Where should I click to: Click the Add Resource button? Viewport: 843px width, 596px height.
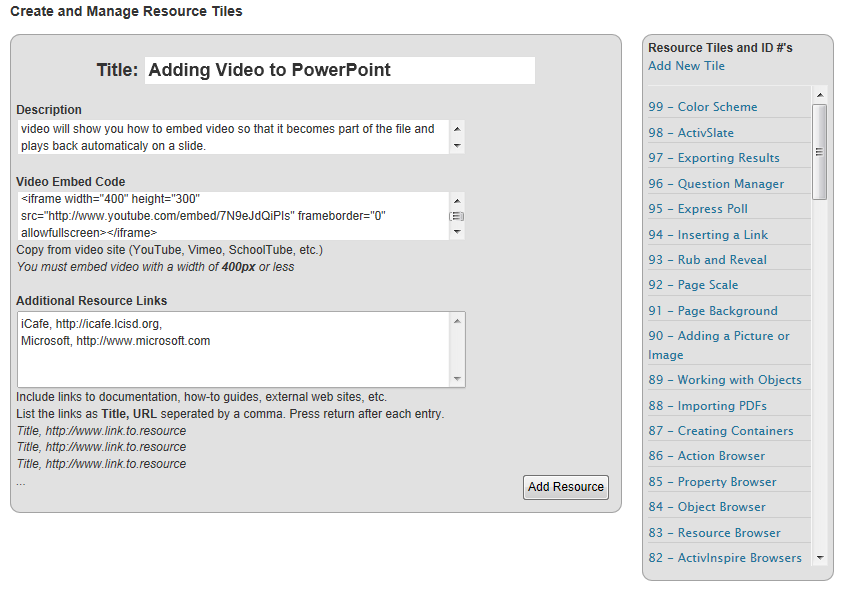(x=566, y=487)
